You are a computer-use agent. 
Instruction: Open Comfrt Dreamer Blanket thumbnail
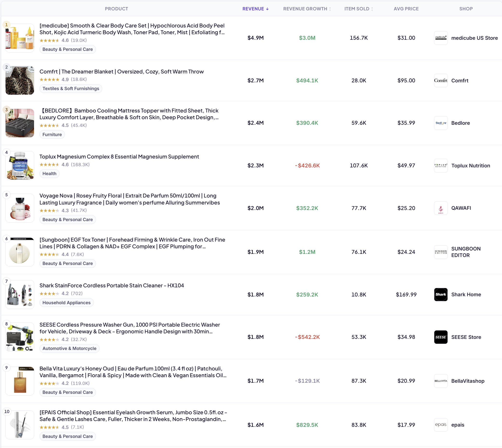point(20,80)
